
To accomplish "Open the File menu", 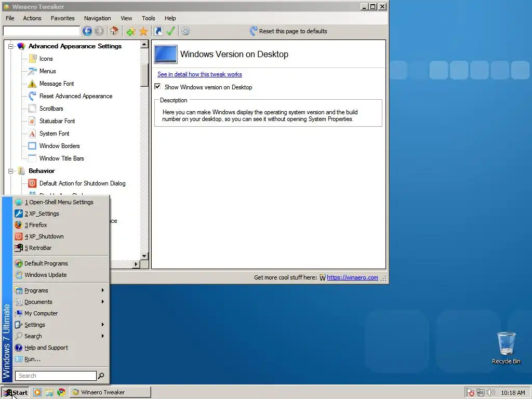I will [x=10, y=18].
